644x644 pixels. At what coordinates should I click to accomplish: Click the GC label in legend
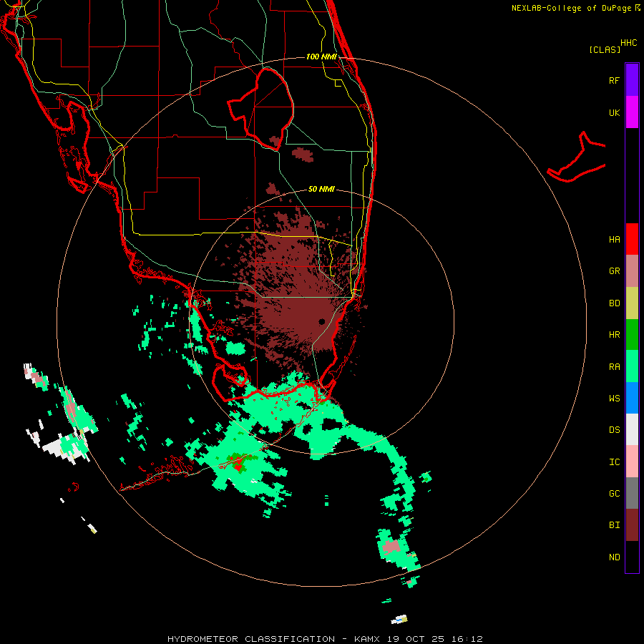tap(614, 494)
